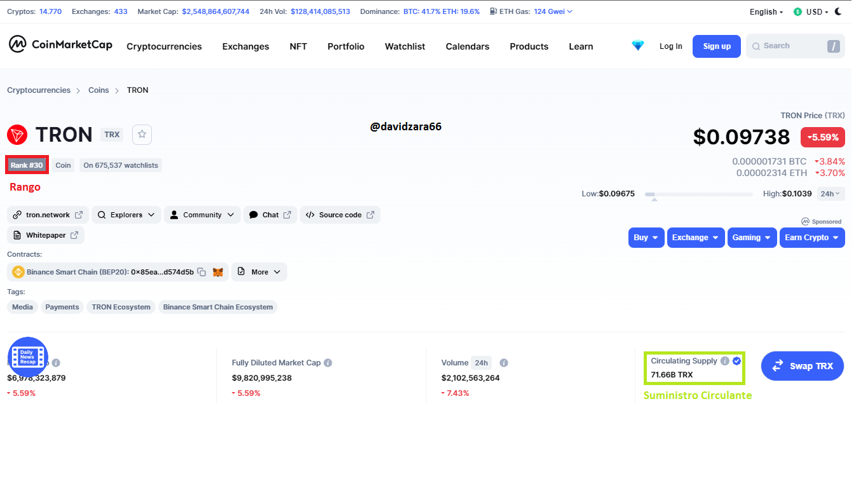The width and height of the screenshot is (868, 488).
Task: Click the Sponsored label
Action: coord(822,222)
